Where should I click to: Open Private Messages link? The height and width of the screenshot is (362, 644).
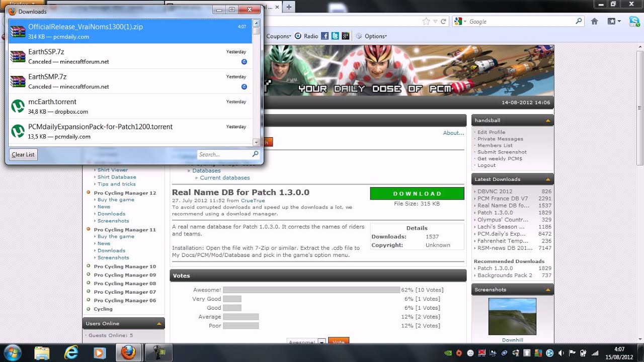[500, 139]
